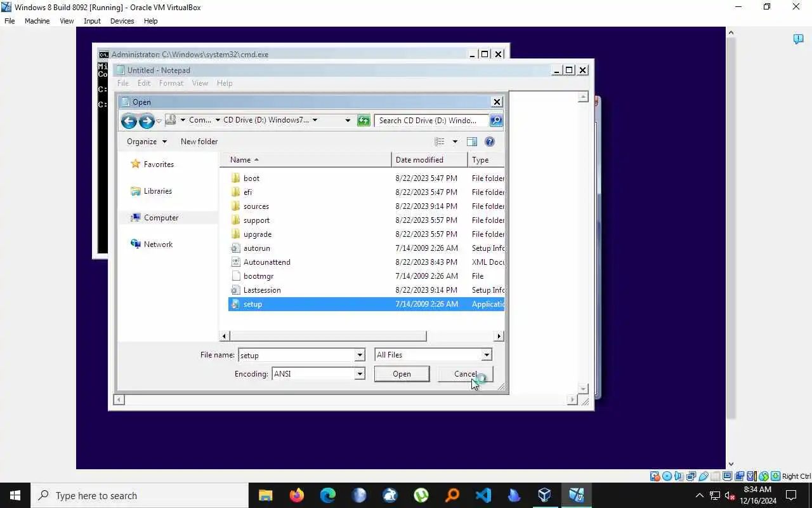Go back with the blue Back arrow
Viewport: 812px width, 508px height.
(x=129, y=121)
